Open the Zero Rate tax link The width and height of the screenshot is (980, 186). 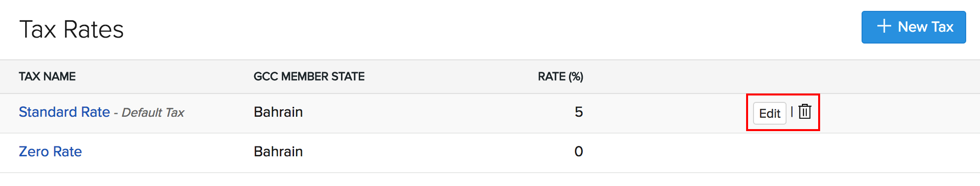[50, 151]
